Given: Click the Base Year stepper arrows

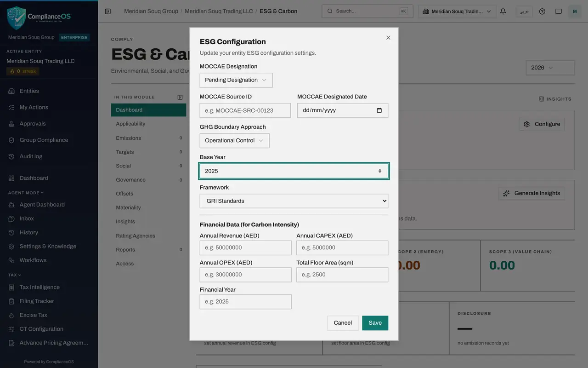Looking at the screenshot, I should point(380,171).
